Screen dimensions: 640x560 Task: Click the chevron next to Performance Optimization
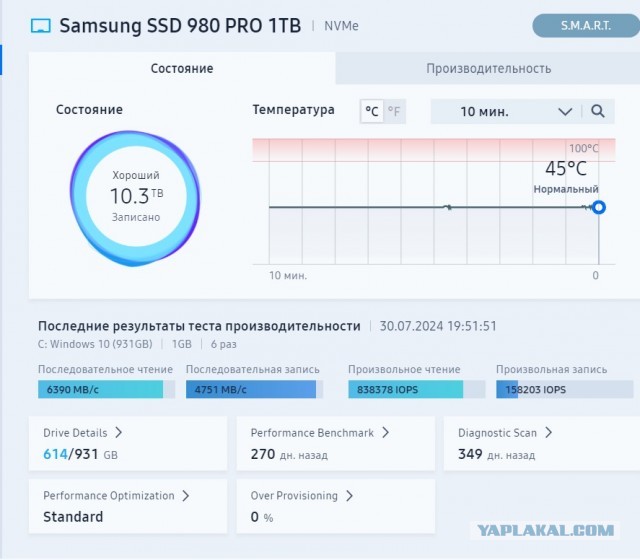click(186, 496)
